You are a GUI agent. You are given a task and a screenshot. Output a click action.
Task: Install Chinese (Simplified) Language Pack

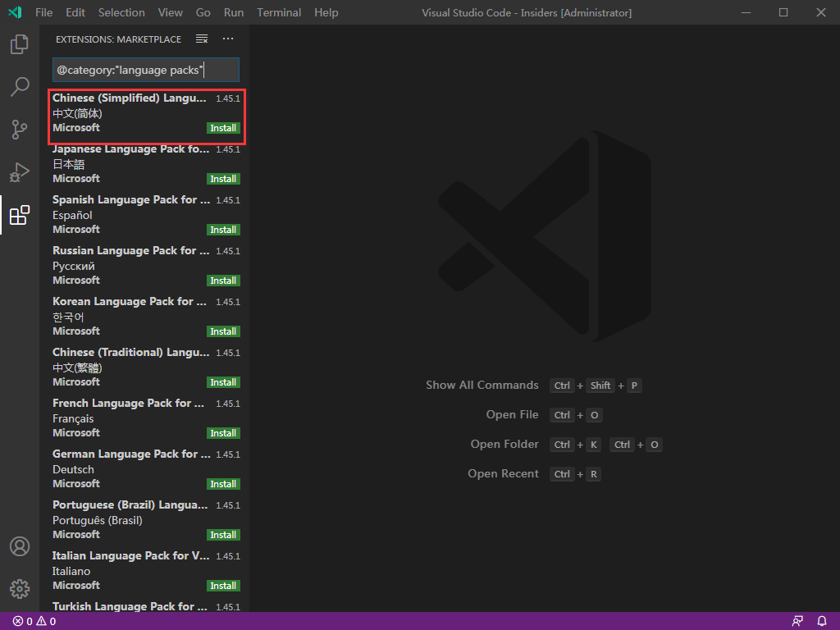pos(223,128)
